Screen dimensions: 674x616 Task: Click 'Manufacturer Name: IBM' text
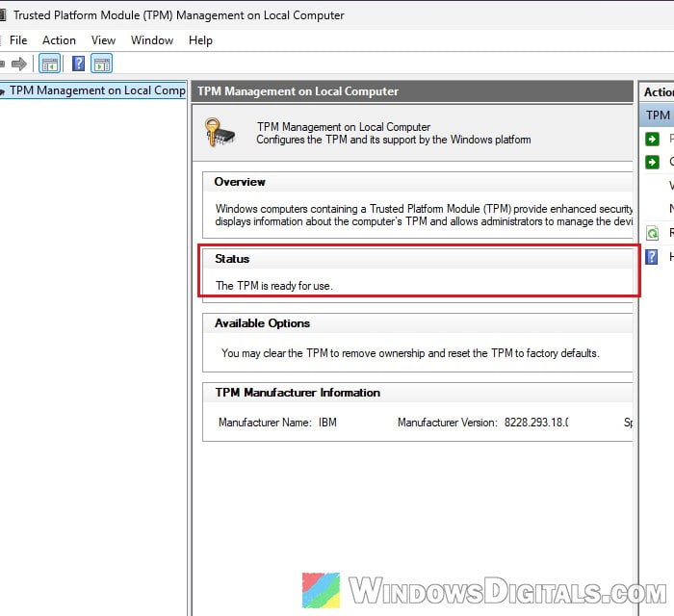coord(277,423)
